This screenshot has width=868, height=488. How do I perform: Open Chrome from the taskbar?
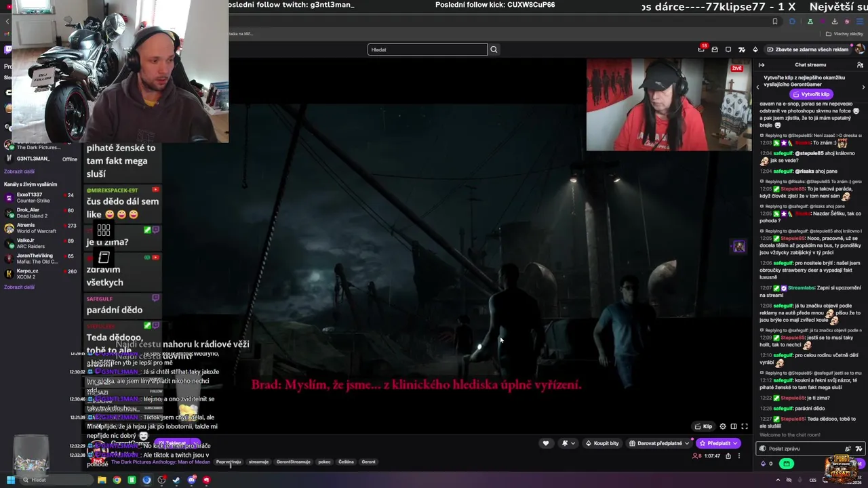(117, 480)
